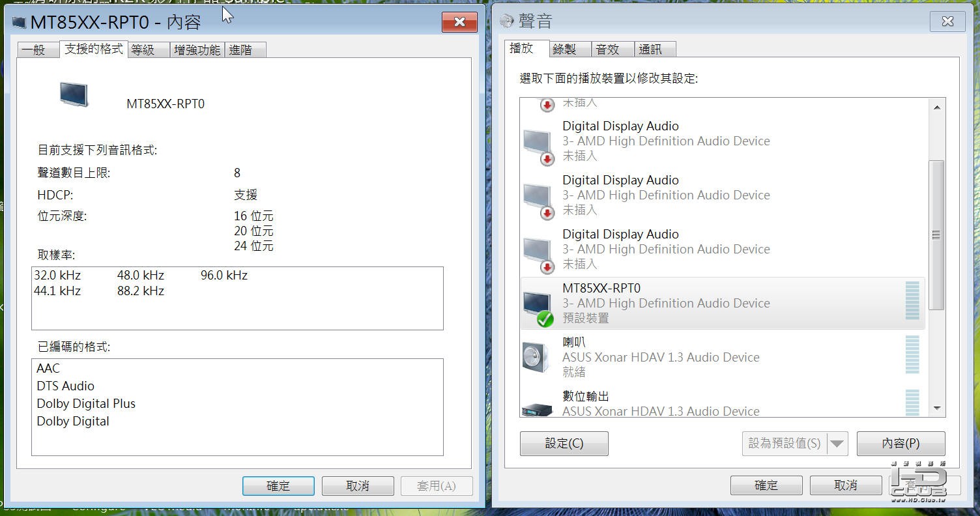
Task: Click the 內容(P) button
Action: pyautogui.click(x=901, y=444)
